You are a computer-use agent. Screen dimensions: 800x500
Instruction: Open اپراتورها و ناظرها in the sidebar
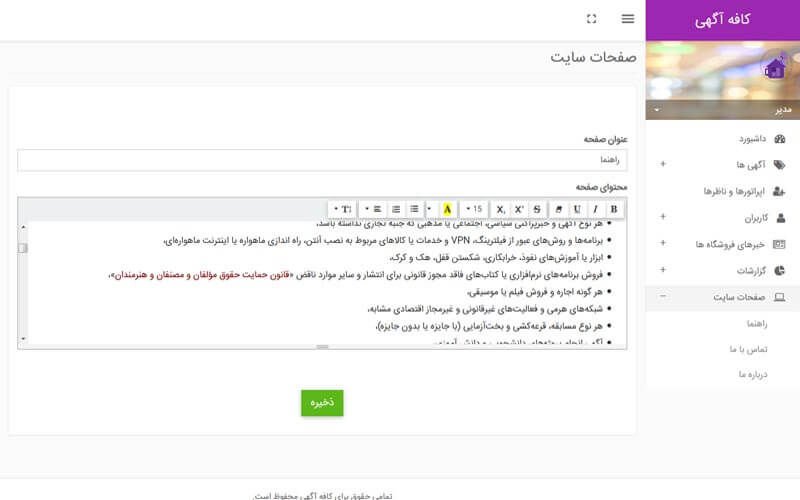tap(734, 191)
